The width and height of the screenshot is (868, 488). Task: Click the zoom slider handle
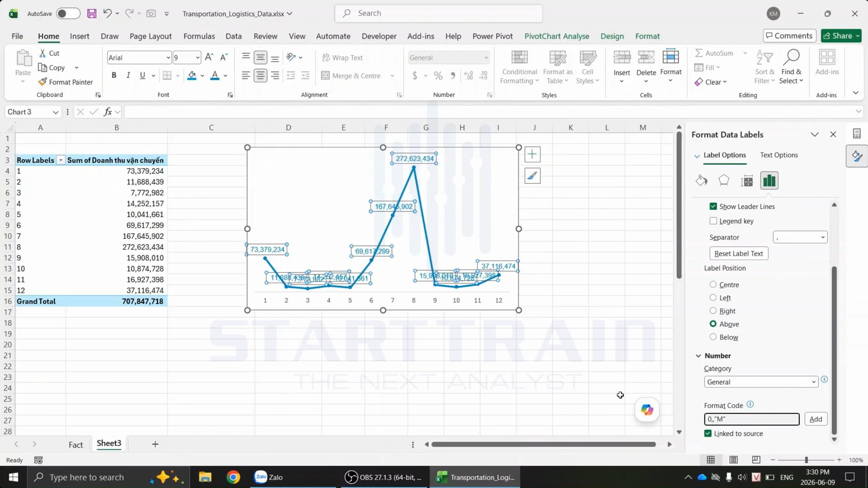coord(806,460)
